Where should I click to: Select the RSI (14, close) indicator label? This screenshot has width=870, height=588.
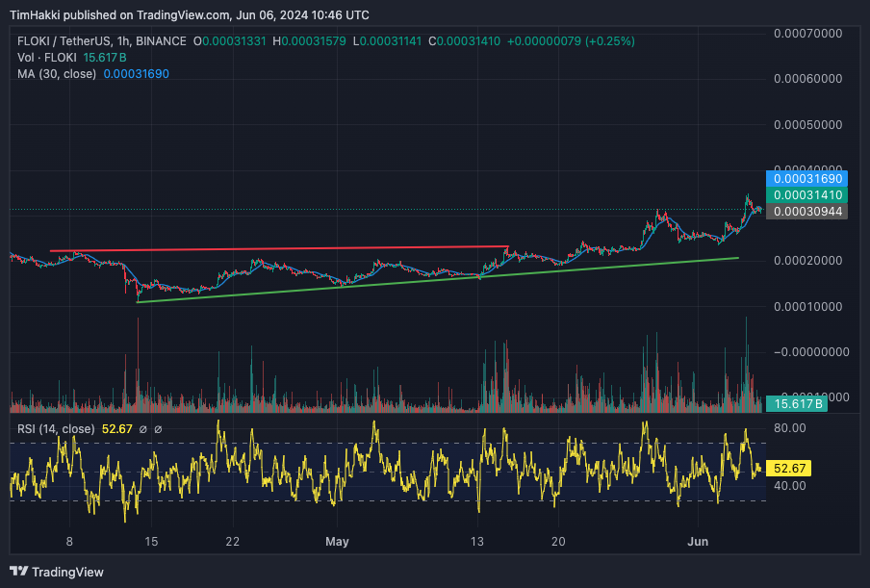[56, 429]
